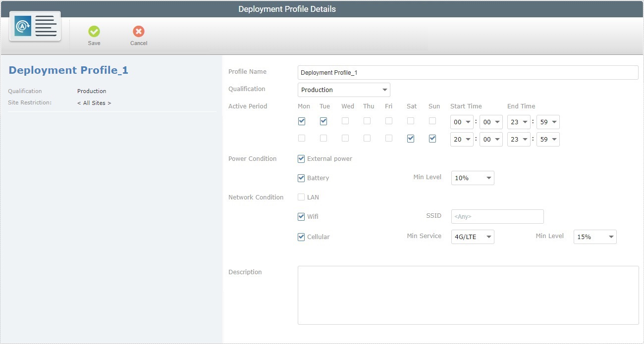The height and width of the screenshot is (344, 644).
Task: Click the green Save checkmark icon
Action: 94,32
